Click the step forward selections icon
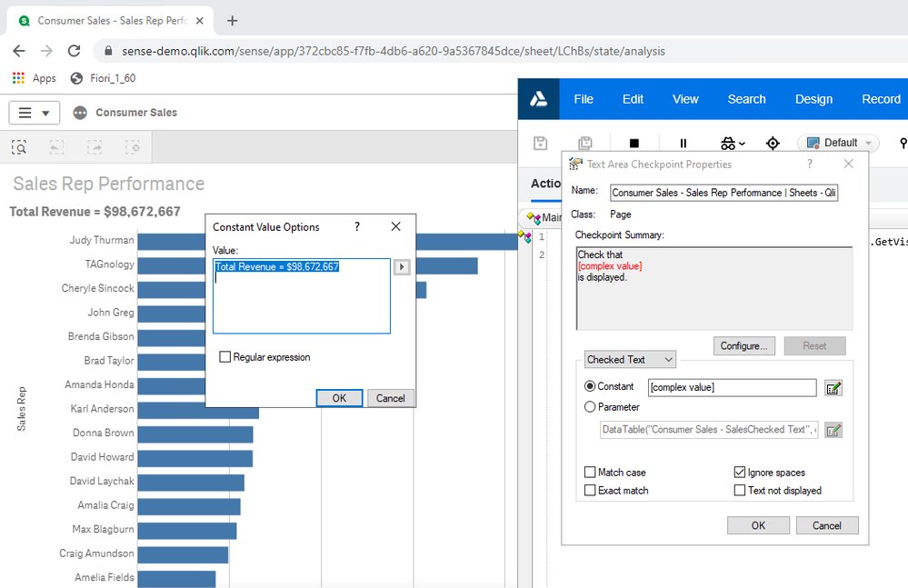908x588 pixels. [95, 147]
